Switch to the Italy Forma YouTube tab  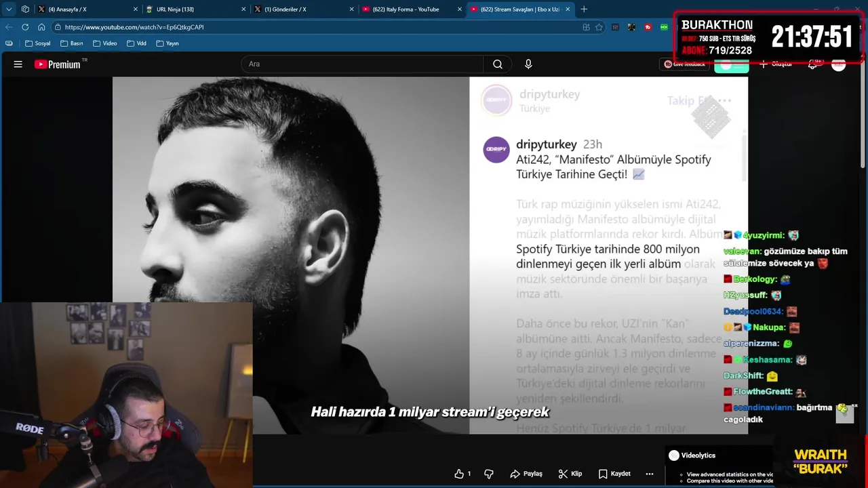tap(412, 9)
